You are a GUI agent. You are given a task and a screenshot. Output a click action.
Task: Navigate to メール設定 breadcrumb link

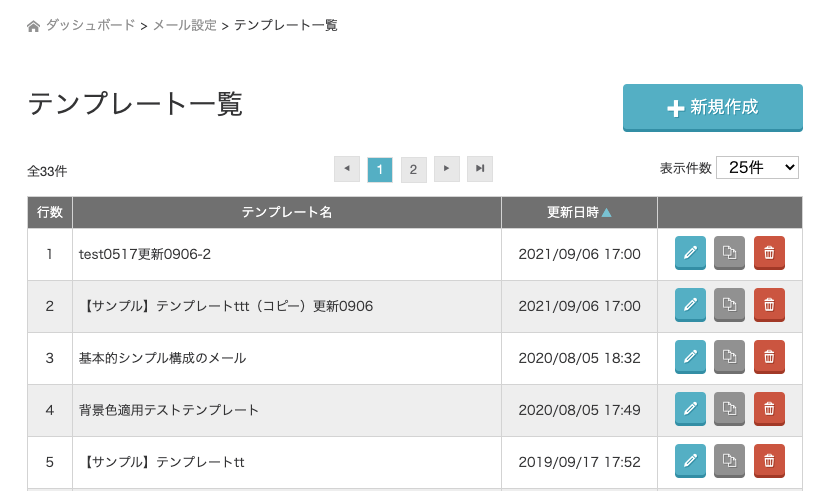tap(184, 25)
